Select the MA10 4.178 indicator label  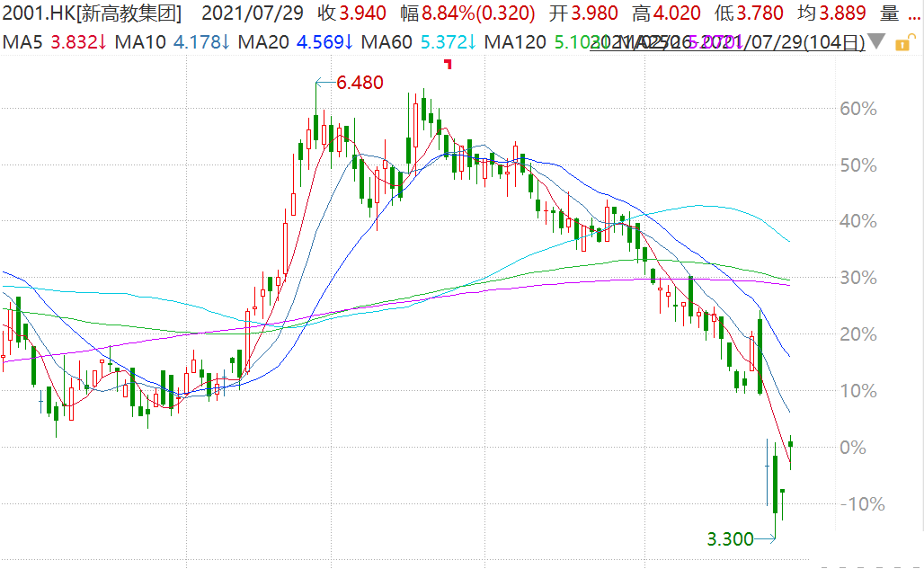click(x=172, y=42)
